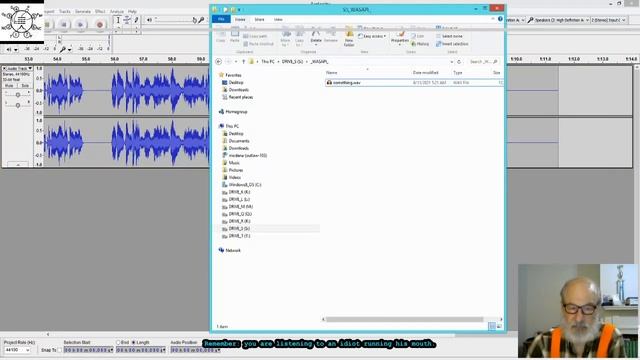Image resolution: width=640 pixels, height=360 pixels.
Task: Click the Delete icon in Explorer ribbon
Action: [x=316, y=37]
